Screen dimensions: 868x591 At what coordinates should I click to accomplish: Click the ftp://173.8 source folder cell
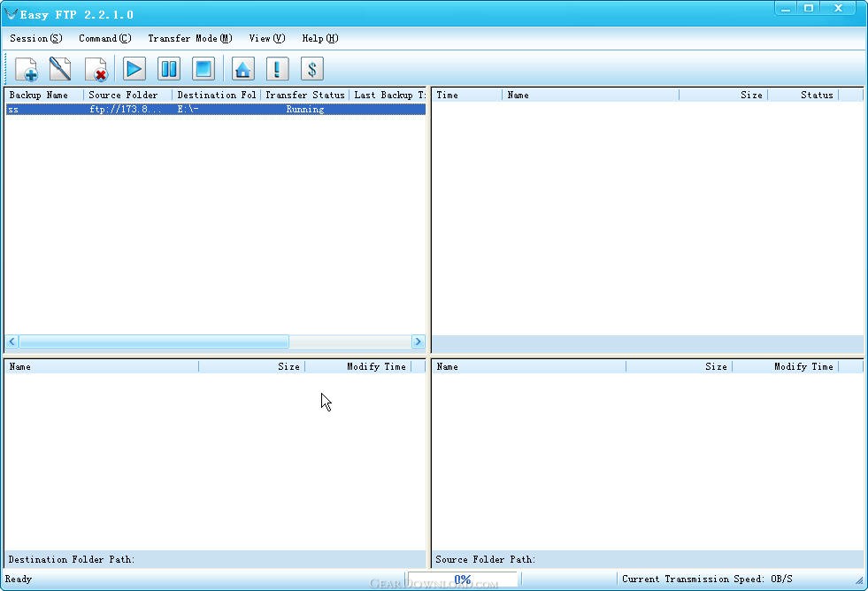point(128,109)
